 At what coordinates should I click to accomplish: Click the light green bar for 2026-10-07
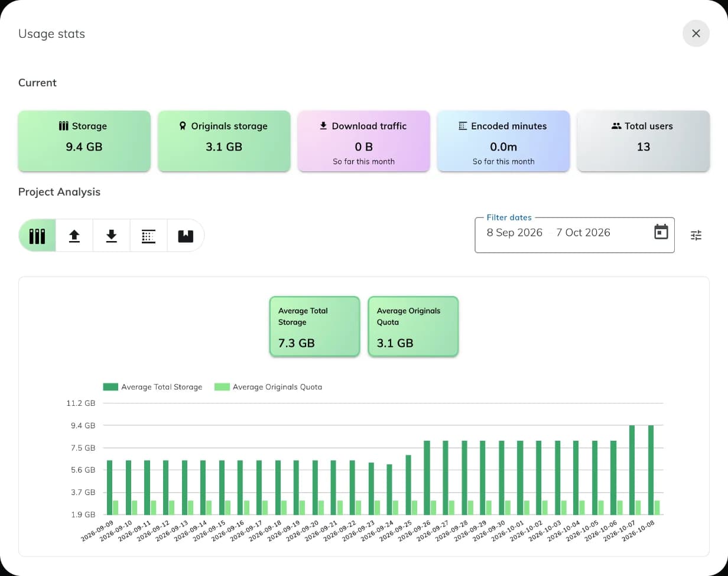[x=638, y=507]
